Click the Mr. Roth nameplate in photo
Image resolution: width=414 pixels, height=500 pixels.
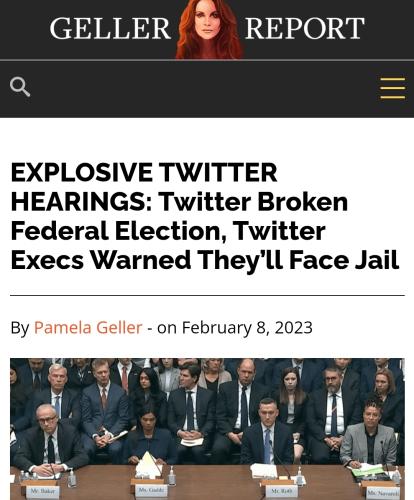point(279,491)
